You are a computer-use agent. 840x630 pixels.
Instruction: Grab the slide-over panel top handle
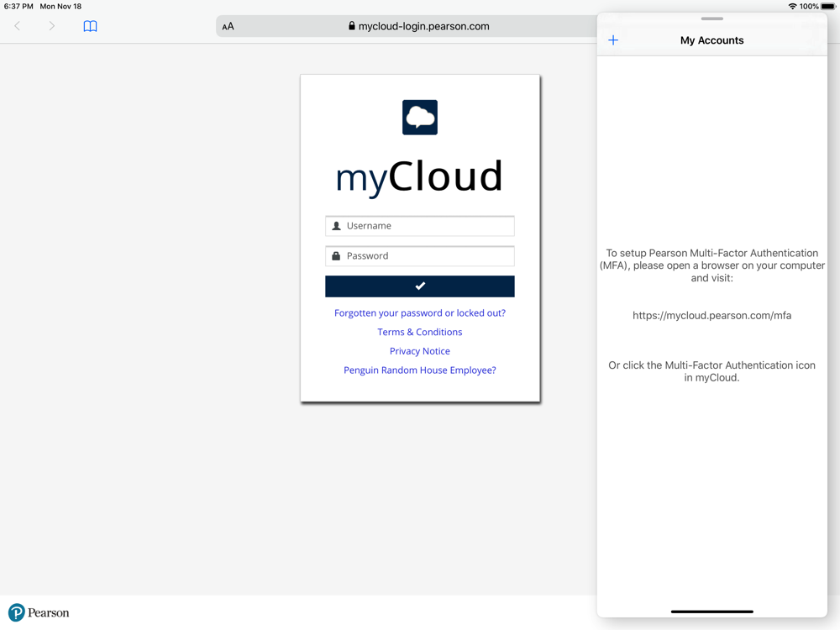point(712,18)
